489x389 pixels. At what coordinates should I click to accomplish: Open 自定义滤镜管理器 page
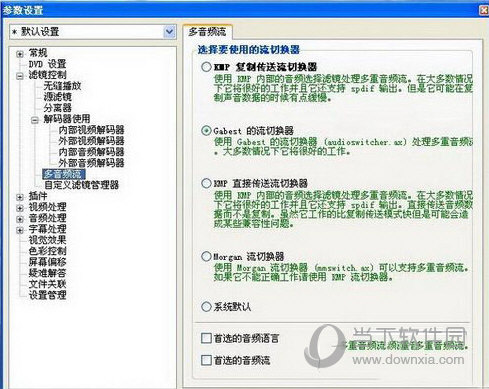pyautogui.click(x=82, y=185)
